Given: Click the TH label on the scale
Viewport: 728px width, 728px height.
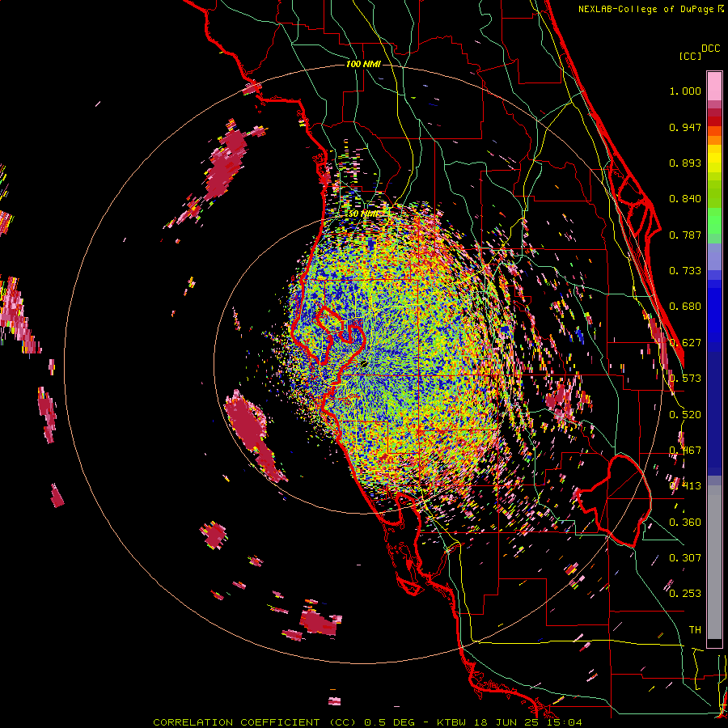Looking at the screenshot, I should click(695, 630).
